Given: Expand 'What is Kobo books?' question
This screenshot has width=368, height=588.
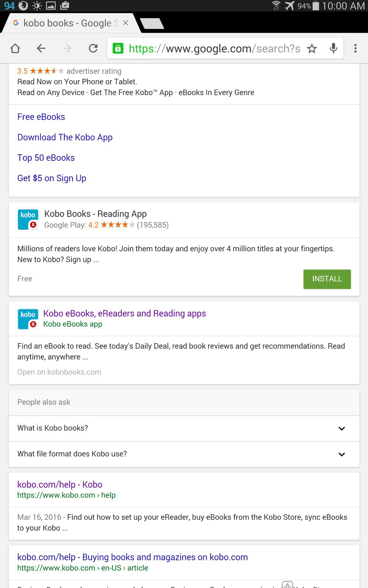Looking at the screenshot, I should pyautogui.click(x=342, y=428).
